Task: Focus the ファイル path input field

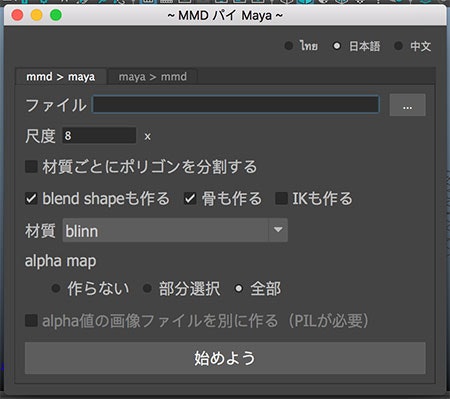Action: pyautogui.click(x=236, y=105)
